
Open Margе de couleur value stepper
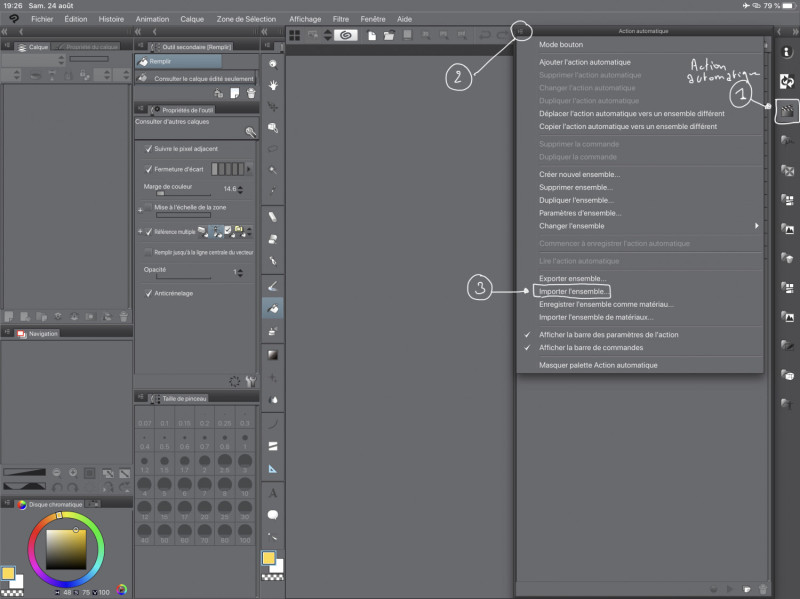click(x=241, y=189)
